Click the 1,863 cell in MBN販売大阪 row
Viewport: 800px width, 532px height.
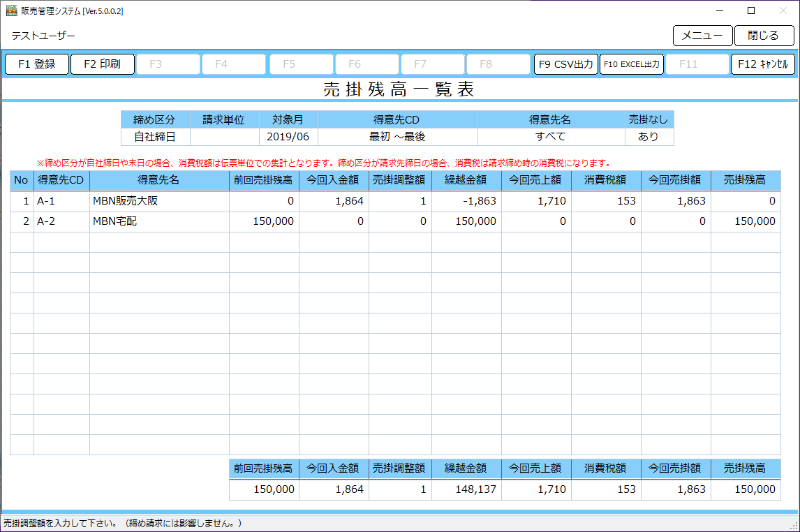tap(676, 202)
